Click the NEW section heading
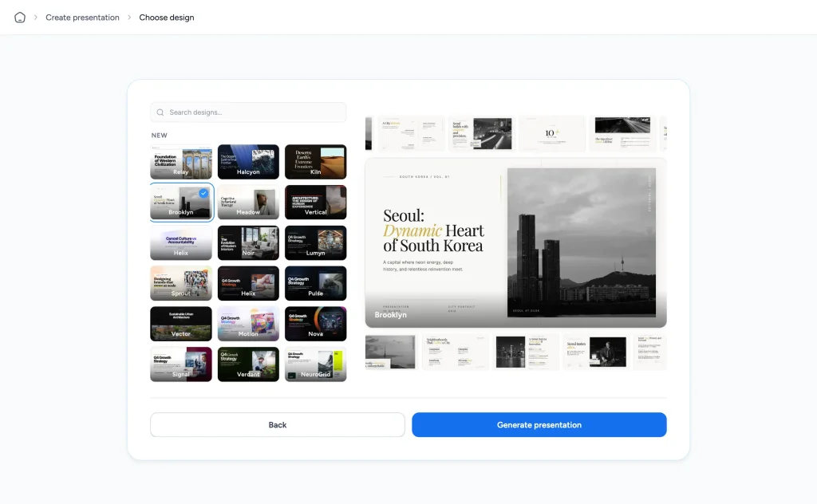Image resolution: width=817 pixels, height=504 pixels. click(160, 136)
